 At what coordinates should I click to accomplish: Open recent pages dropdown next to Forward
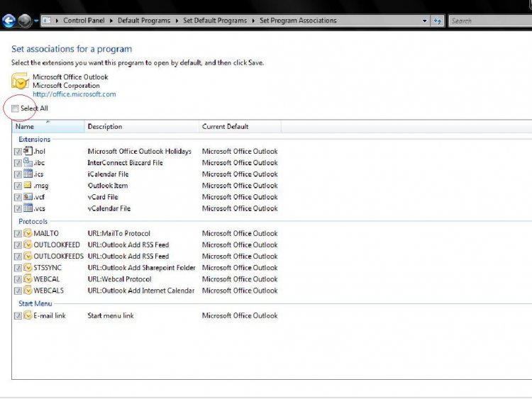click(36, 21)
